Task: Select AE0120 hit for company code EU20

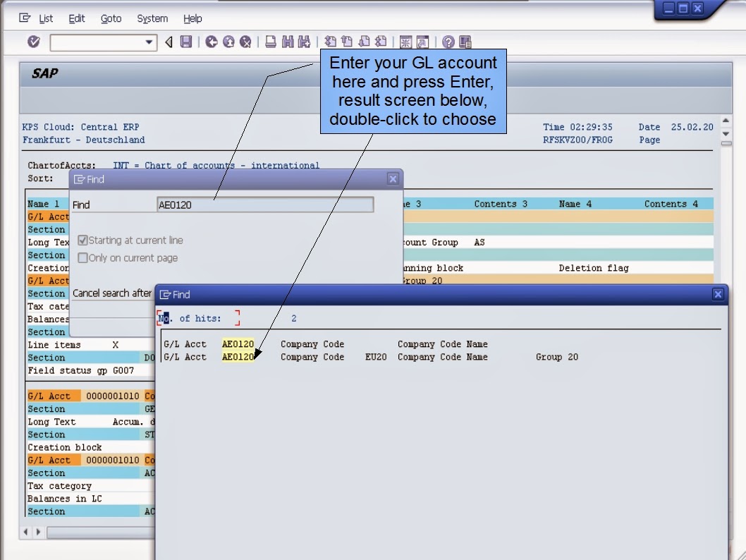Action: tap(238, 357)
